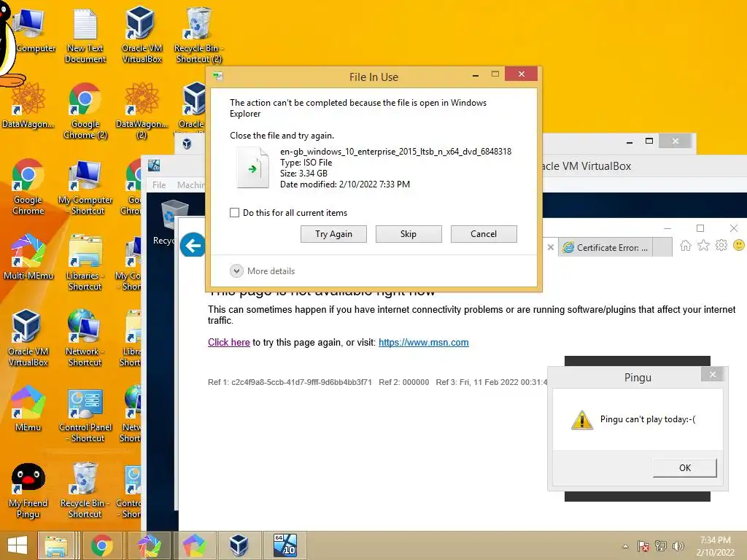The width and height of the screenshot is (747, 560).
Task: Open the Oracle VM VirtualBox icon above MEmu
Action: click(x=28, y=338)
